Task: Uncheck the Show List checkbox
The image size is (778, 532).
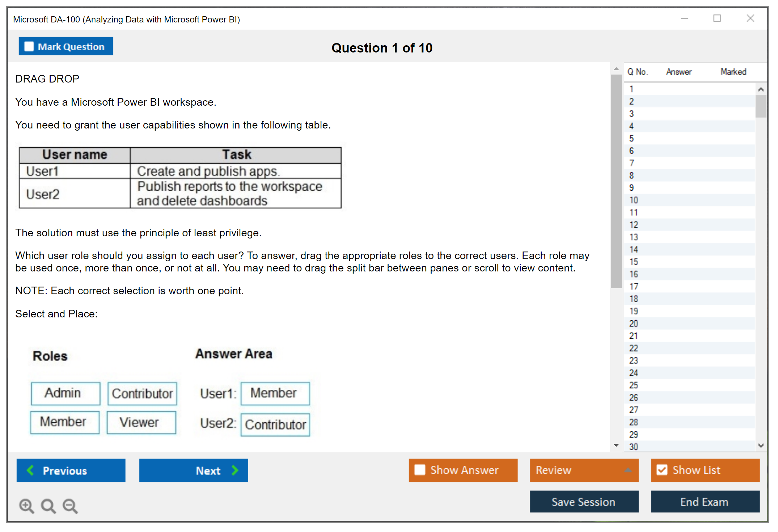Action: [662, 470]
